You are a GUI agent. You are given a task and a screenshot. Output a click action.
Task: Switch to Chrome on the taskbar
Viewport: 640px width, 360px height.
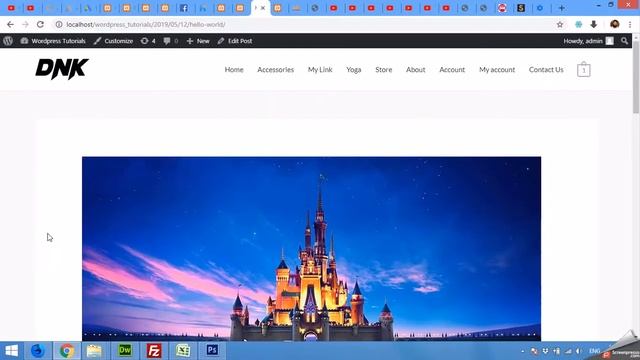coord(67,351)
